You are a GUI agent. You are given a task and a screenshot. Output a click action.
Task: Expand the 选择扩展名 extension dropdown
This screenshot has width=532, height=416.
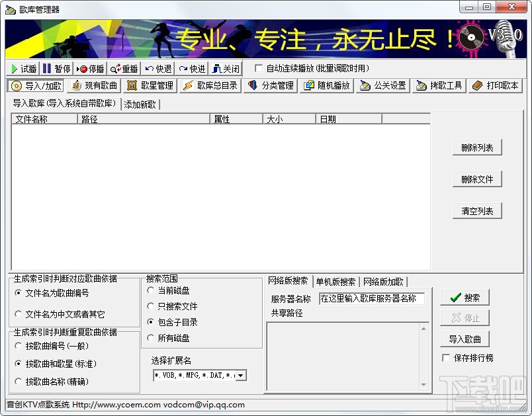241,375
